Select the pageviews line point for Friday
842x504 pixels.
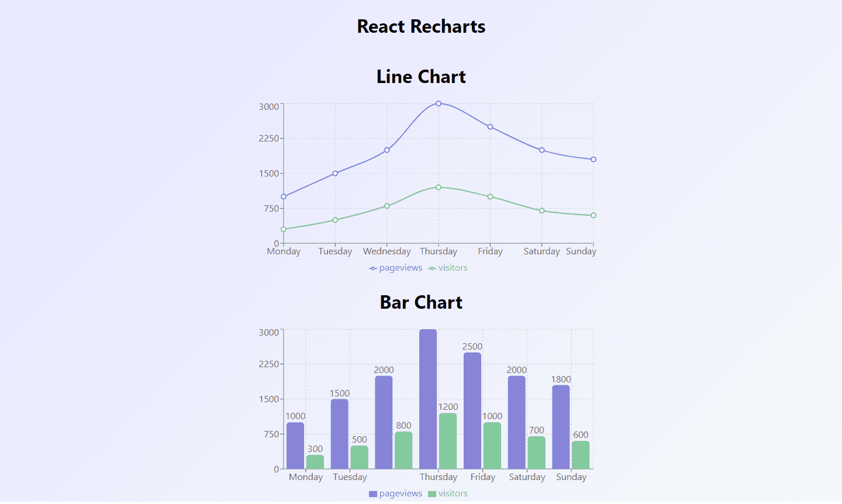(x=490, y=127)
